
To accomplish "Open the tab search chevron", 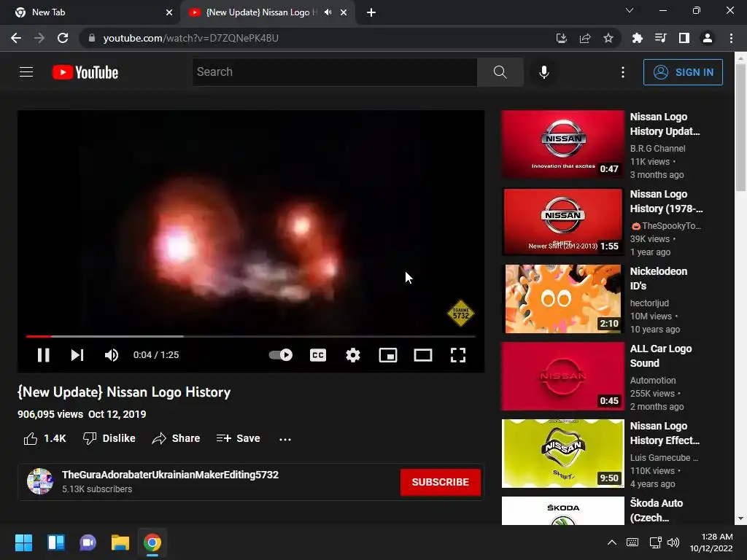I will click(630, 10).
